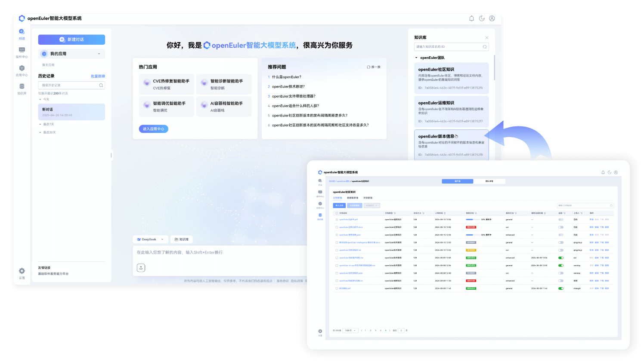The image size is (644, 362).
Task: Click the settings gear at main sidebar bottom
Action: pos(22,272)
